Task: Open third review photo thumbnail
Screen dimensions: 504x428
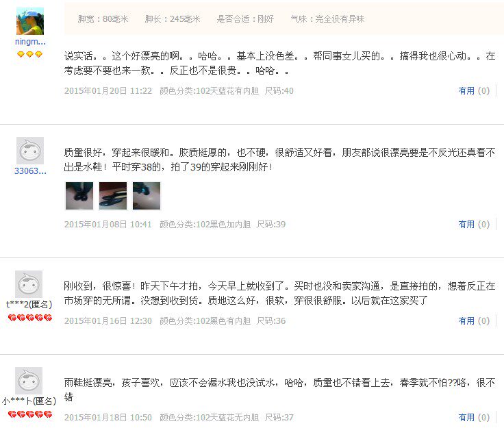Action: pyautogui.click(x=147, y=196)
